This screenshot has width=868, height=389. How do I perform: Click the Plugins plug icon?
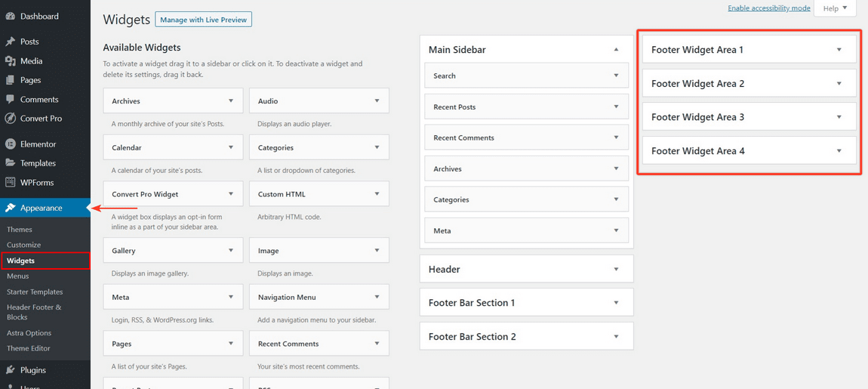pos(10,370)
